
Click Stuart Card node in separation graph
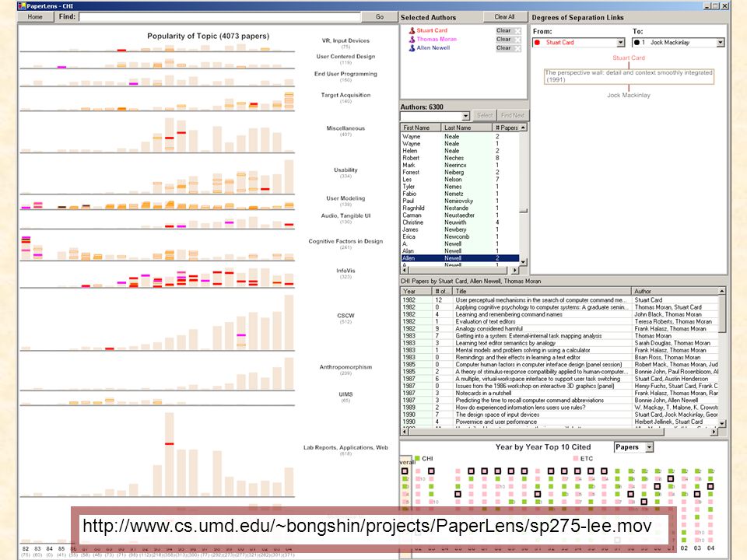coord(629,58)
